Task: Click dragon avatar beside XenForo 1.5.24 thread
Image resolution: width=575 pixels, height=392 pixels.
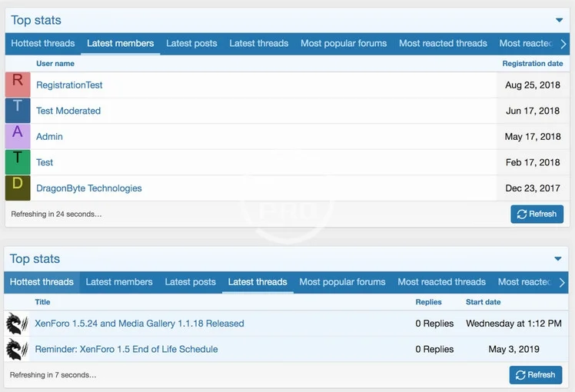Action: pos(16,324)
